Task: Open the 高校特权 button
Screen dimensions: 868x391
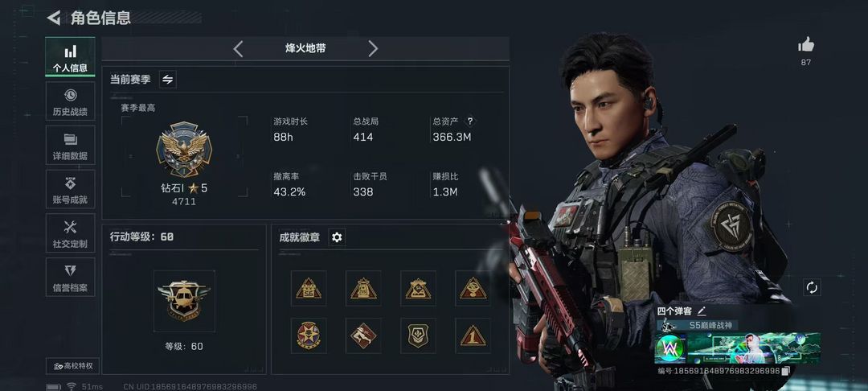Action: 73,366
